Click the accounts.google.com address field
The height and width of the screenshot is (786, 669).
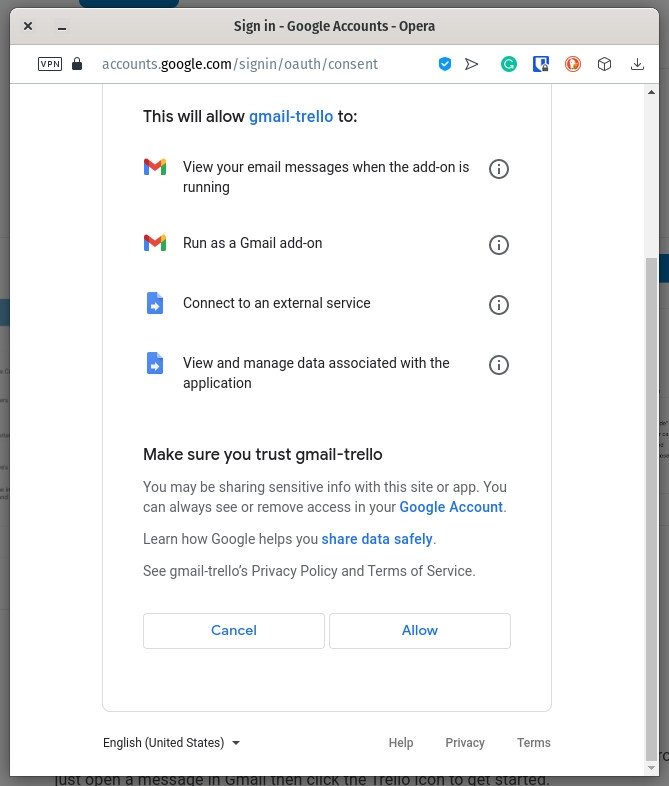[x=240, y=64]
